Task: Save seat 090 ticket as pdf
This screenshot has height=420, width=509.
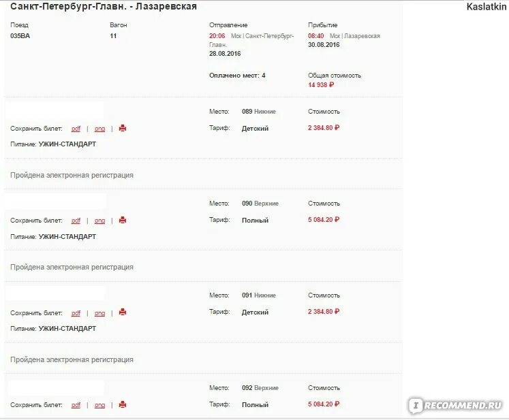Action: [x=76, y=221]
